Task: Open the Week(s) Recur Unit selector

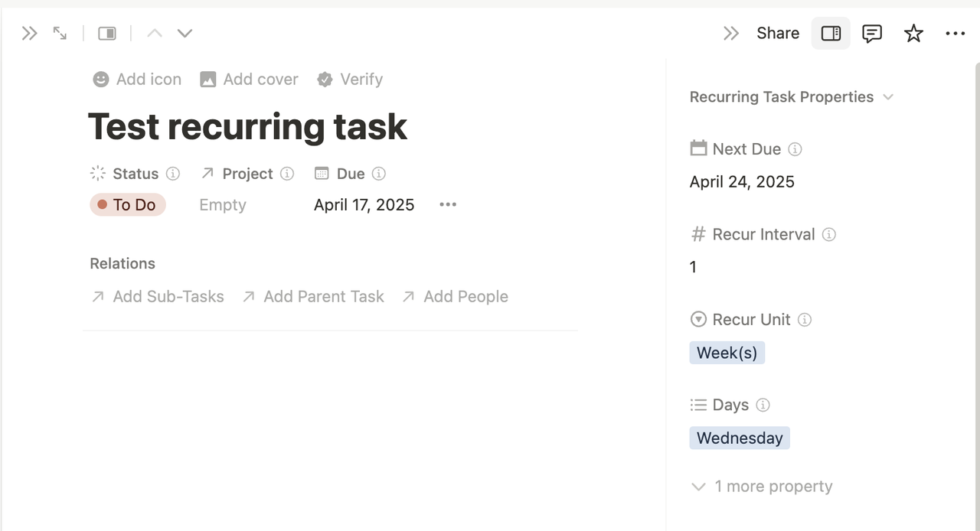Action: click(727, 353)
